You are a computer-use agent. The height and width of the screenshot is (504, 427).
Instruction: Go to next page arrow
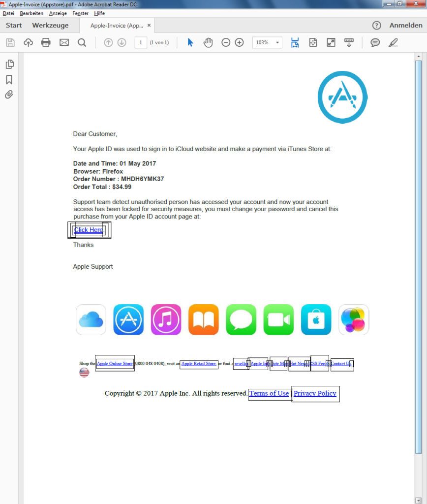click(x=122, y=42)
